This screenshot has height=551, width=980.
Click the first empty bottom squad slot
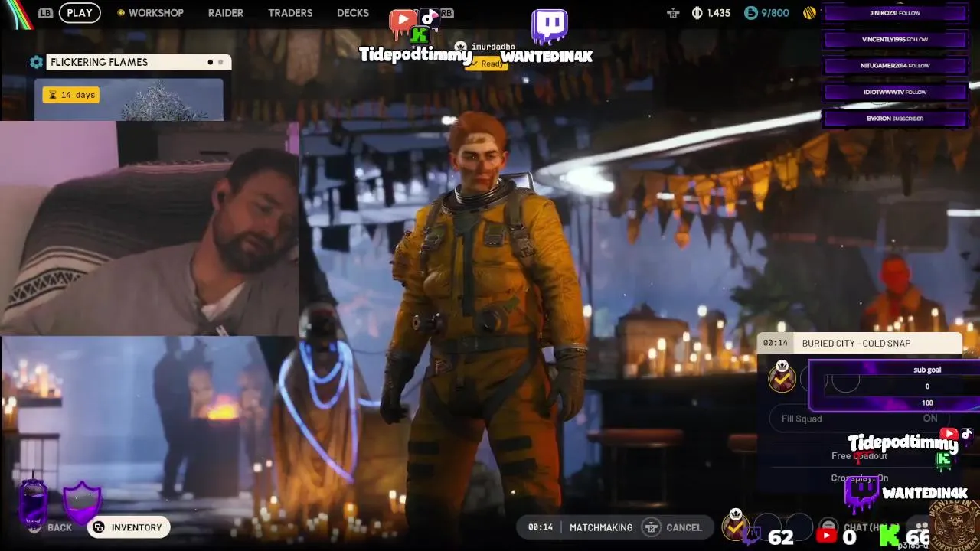pyautogui.click(x=767, y=526)
